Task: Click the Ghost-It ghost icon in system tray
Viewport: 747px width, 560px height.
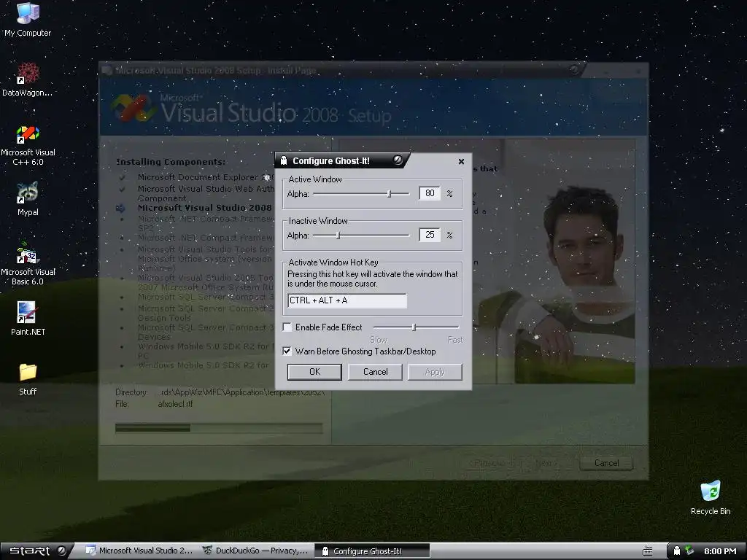Action: (x=676, y=551)
